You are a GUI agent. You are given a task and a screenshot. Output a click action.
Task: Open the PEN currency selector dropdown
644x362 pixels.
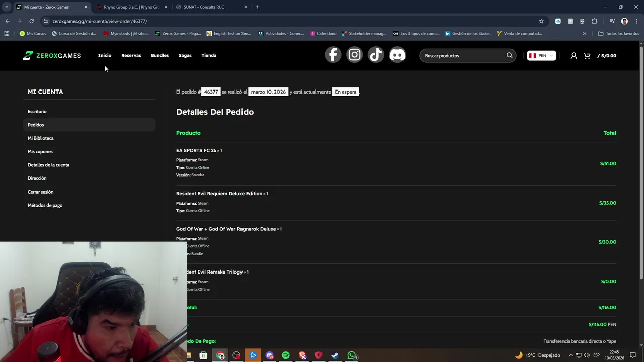541,56
